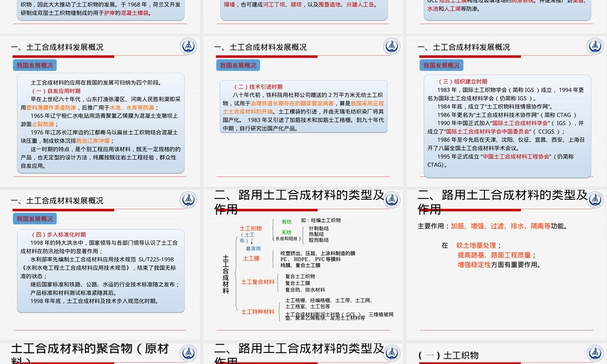This screenshot has height=364, width=607.
Task: Click the heading （四）步入标准化时期
Action: [58, 234]
